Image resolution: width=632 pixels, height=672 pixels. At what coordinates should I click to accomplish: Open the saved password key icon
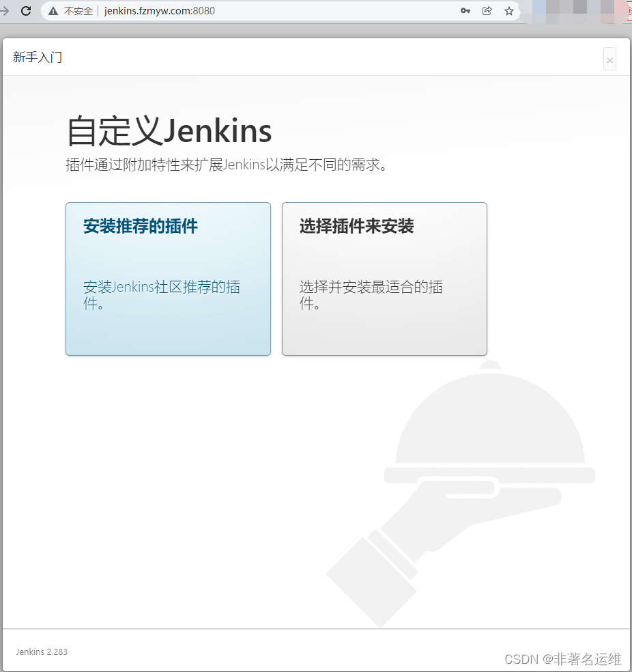[465, 11]
